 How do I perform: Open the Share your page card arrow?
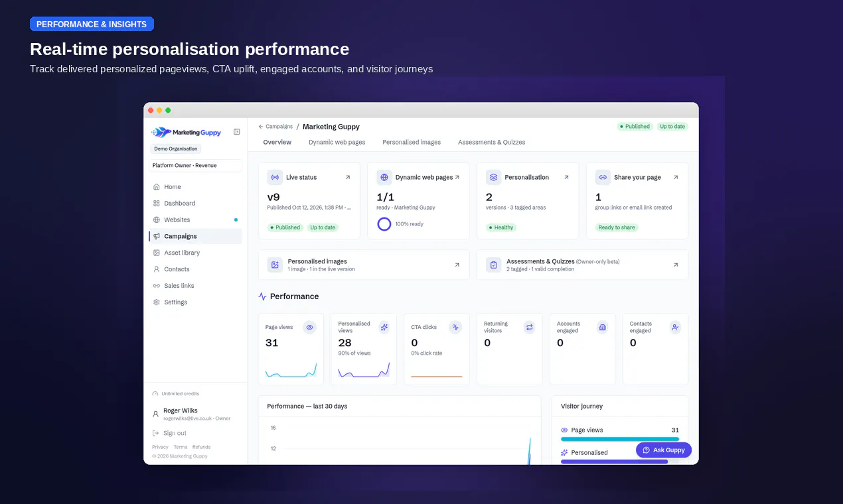coord(676,177)
